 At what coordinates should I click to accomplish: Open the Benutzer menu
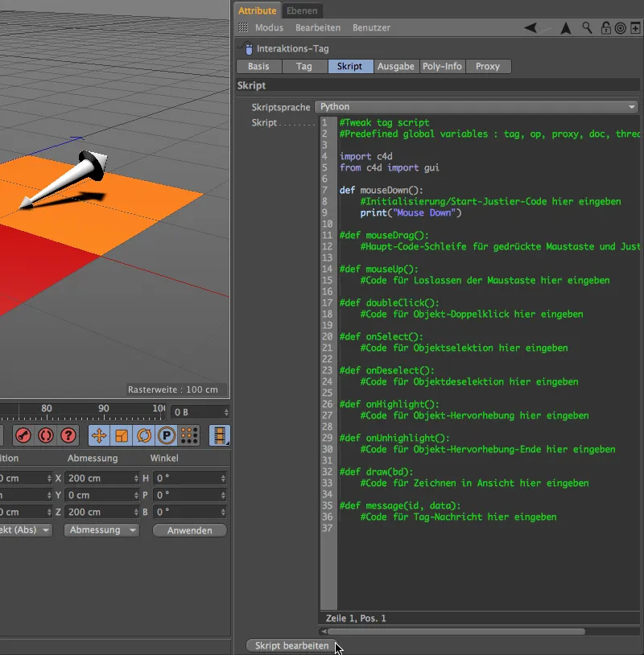[x=371, y=27]
